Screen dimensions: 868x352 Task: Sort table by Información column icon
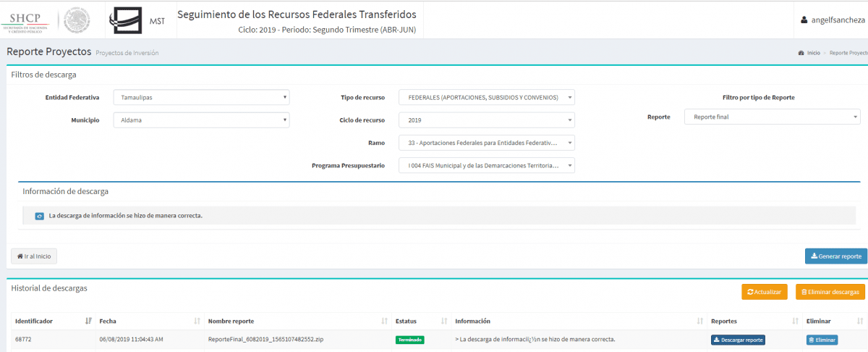pos(699,321)
